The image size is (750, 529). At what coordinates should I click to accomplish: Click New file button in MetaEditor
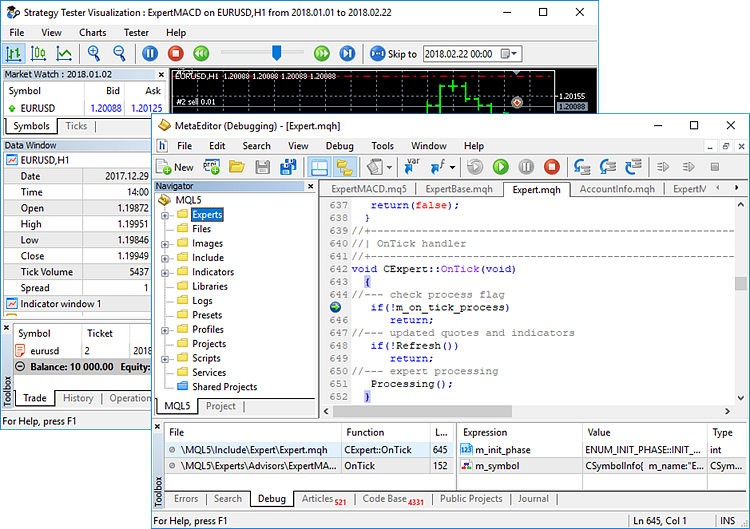[x=175, y=167]
